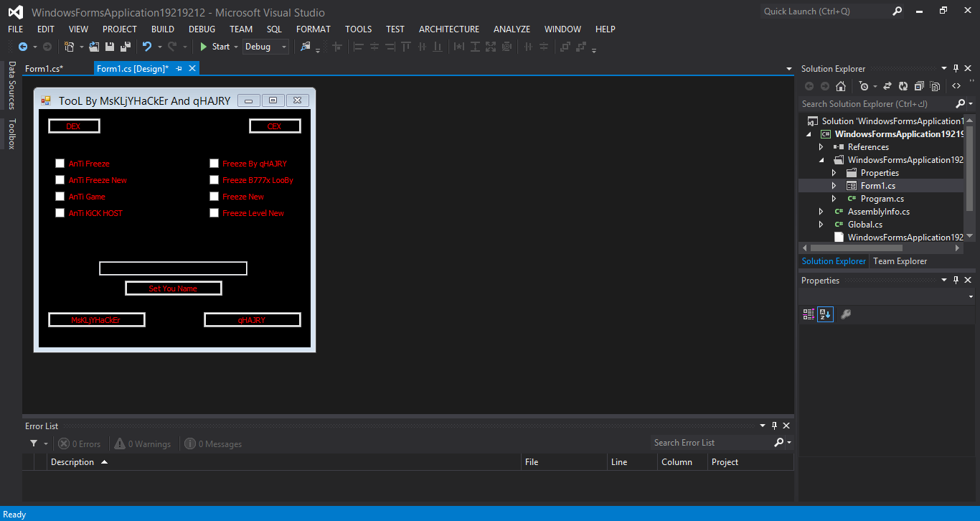Click the Error List filter funnel icon
The image size is (980, 521).
tap(34, 443)
